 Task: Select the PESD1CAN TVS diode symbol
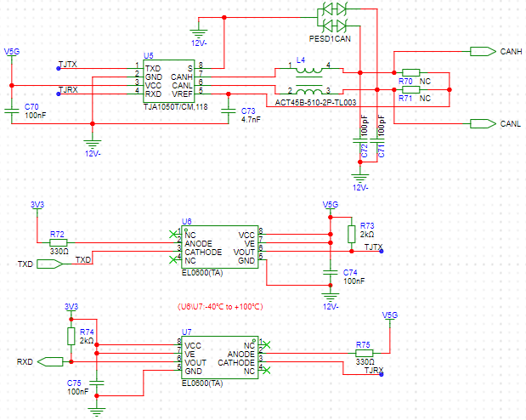tap(332, 17)
